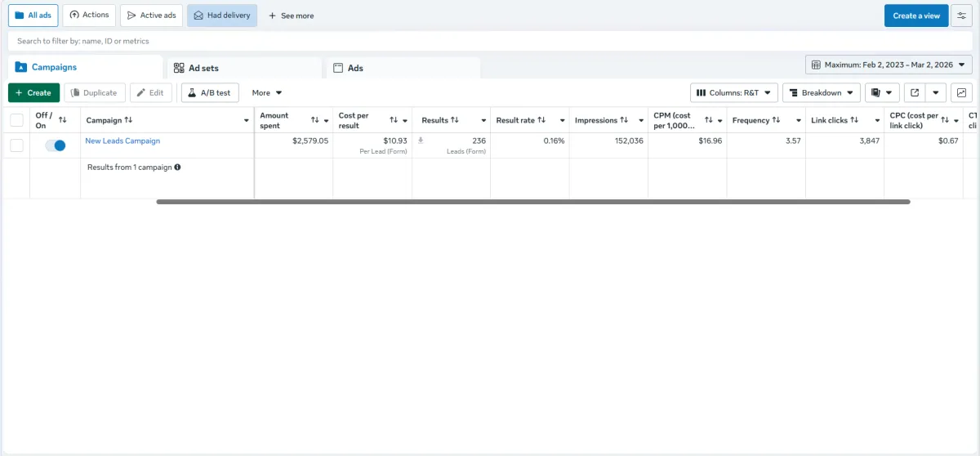Click the Duplicate button
980x456 pixels.
(x=95, y=93)
